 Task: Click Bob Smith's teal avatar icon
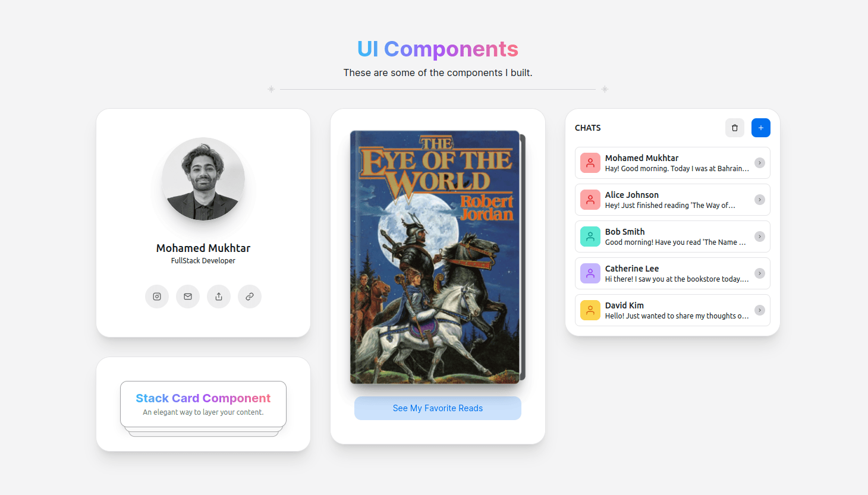[x=590, y=237]
